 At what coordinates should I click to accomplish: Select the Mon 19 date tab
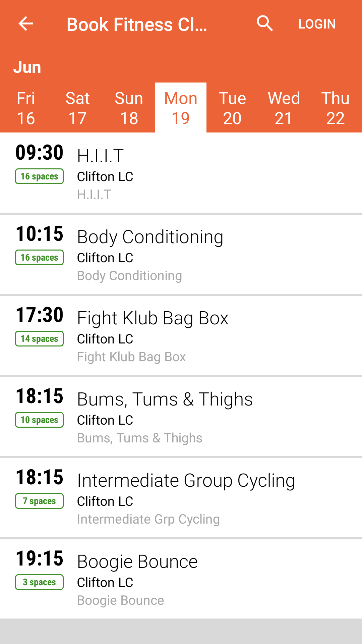click(x=181, y=108)
